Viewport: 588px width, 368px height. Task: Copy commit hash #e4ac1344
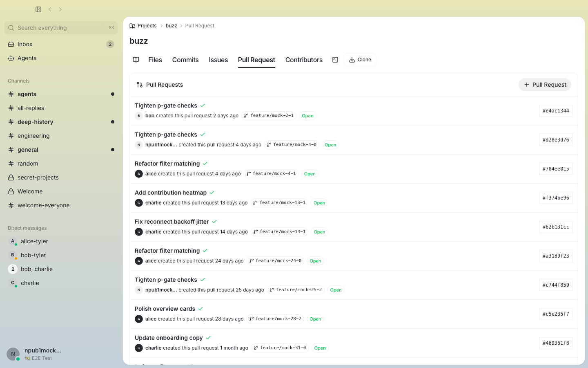[x=556, y=111]
